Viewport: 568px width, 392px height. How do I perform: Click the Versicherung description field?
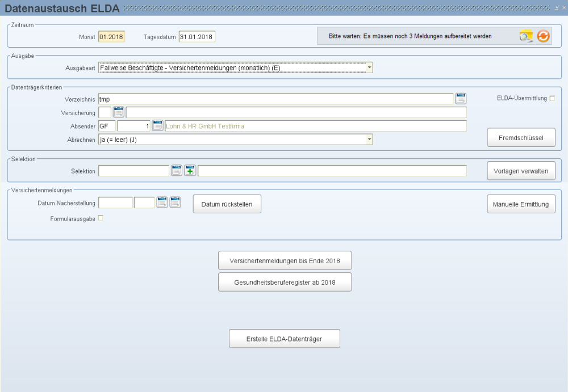click(x=296, y=112)
